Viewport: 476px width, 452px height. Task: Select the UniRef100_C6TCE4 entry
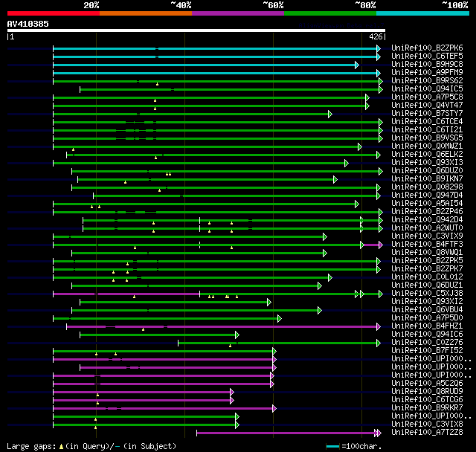tap(427, 122)
